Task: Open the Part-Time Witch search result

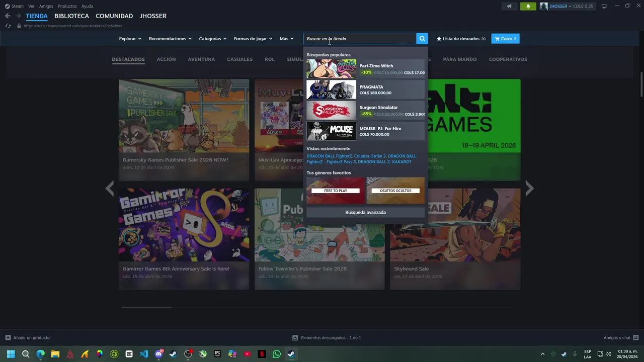Action: 365,69
